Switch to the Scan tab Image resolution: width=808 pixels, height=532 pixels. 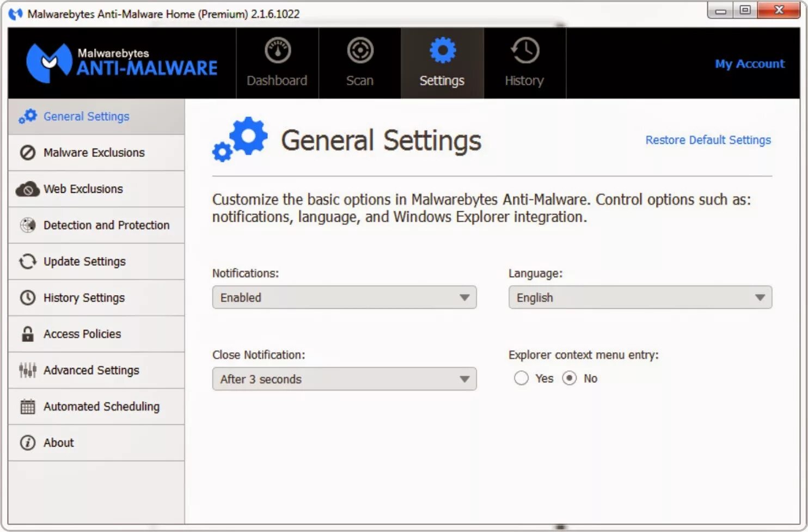click(360, 63)
